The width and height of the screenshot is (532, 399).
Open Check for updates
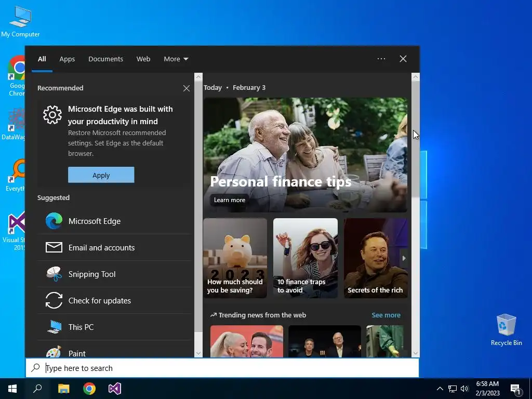coord(114,301)
